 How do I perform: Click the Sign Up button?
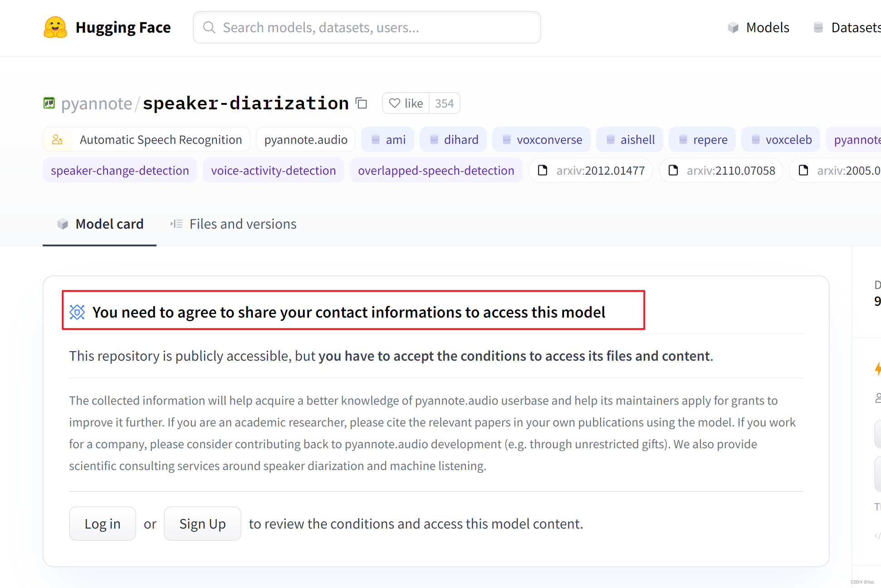click(x=202, y=524)
